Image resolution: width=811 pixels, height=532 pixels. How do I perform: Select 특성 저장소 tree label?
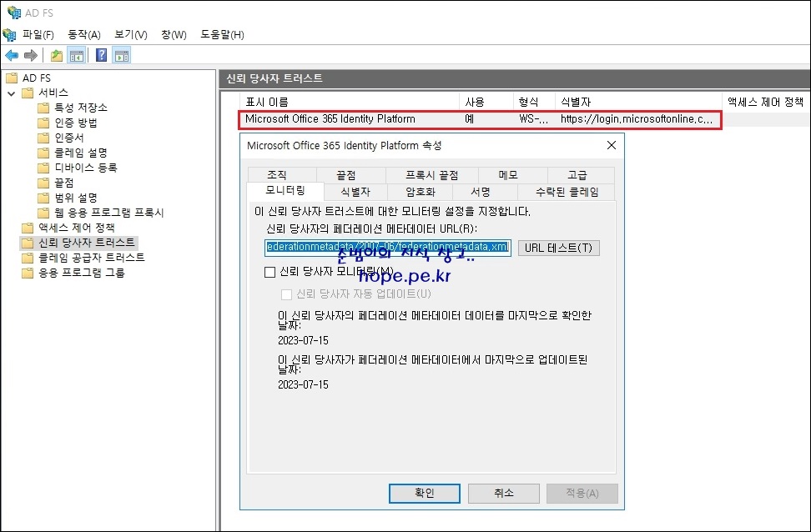click(81, 108)
